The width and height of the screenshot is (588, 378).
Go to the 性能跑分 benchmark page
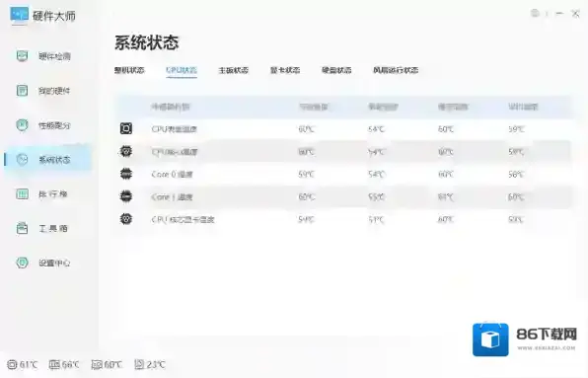[x=43, y=125]
